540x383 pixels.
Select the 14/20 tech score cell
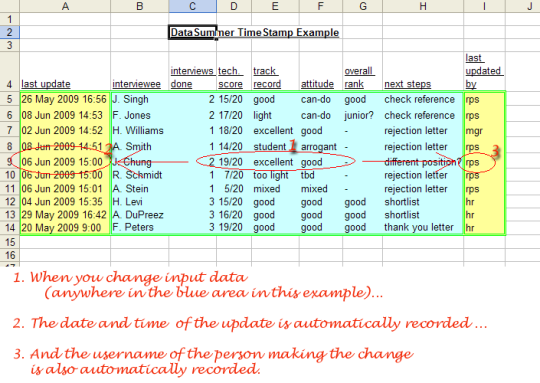(234, 146)
